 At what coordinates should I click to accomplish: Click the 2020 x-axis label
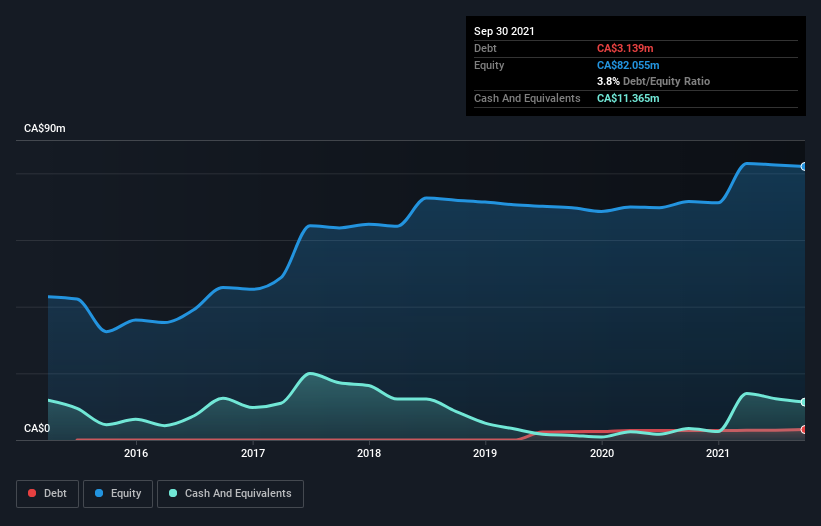pos(602,453)
